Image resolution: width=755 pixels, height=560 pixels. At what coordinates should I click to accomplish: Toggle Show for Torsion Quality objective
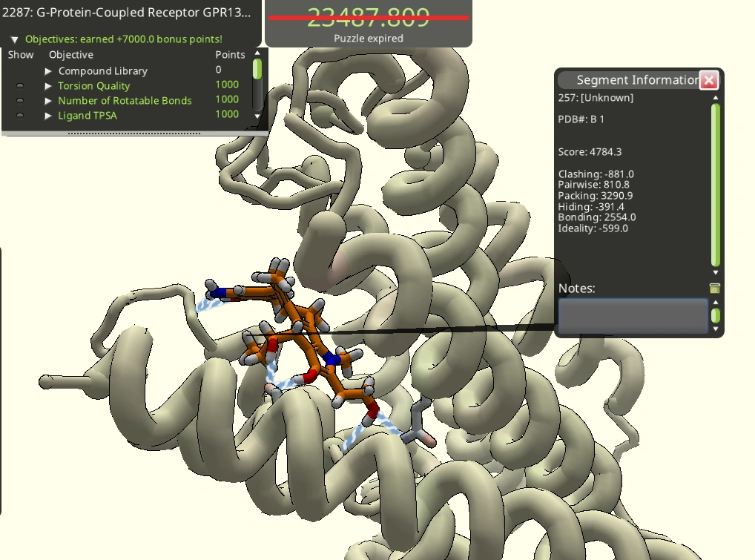coord(20,85)
